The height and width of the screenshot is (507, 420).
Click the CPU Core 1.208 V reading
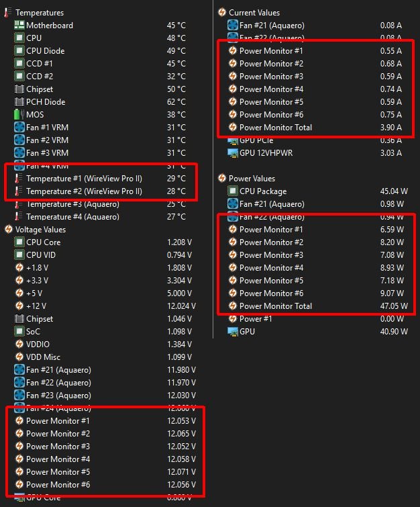tap(179, 242)
